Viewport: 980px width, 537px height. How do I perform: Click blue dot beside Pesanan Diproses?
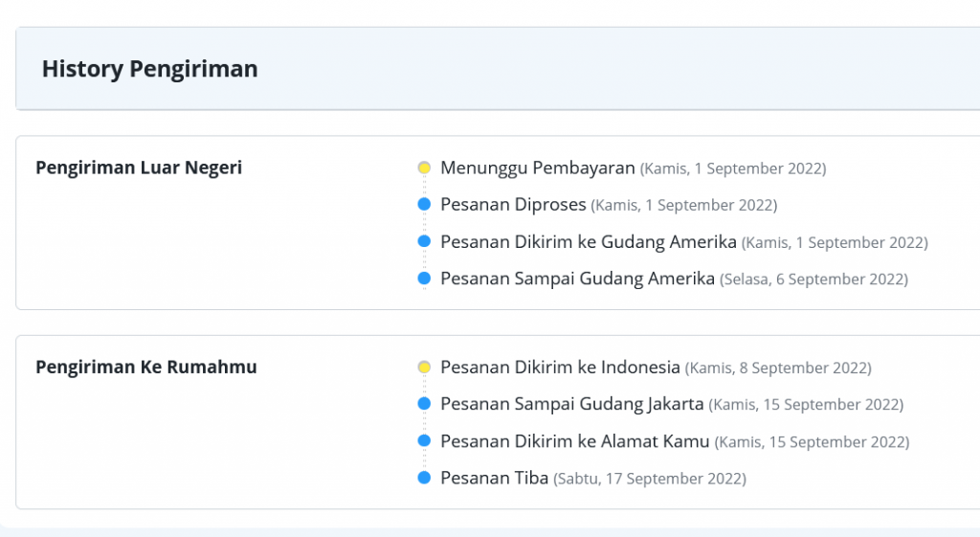pyautogui.click(x=424, y=205)
